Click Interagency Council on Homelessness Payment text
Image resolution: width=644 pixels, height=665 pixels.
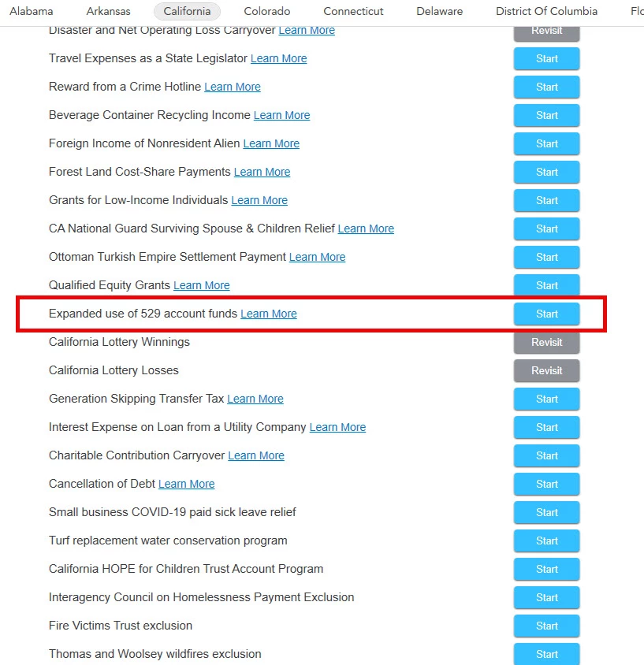click(202, 597)
